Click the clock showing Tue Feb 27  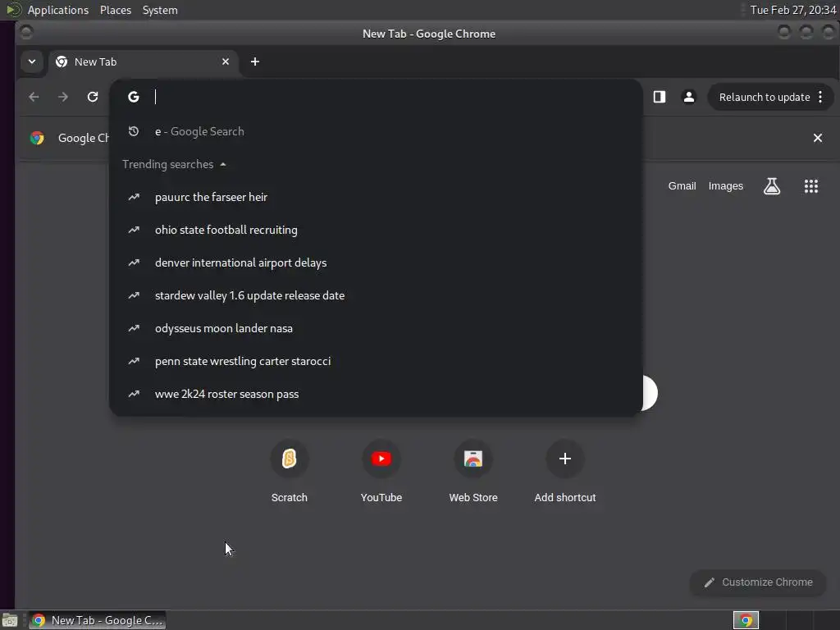coord(793,10)
